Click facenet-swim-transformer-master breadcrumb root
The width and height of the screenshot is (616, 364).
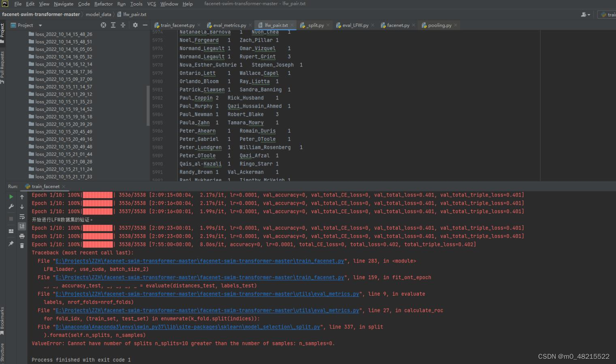[41, 15]
